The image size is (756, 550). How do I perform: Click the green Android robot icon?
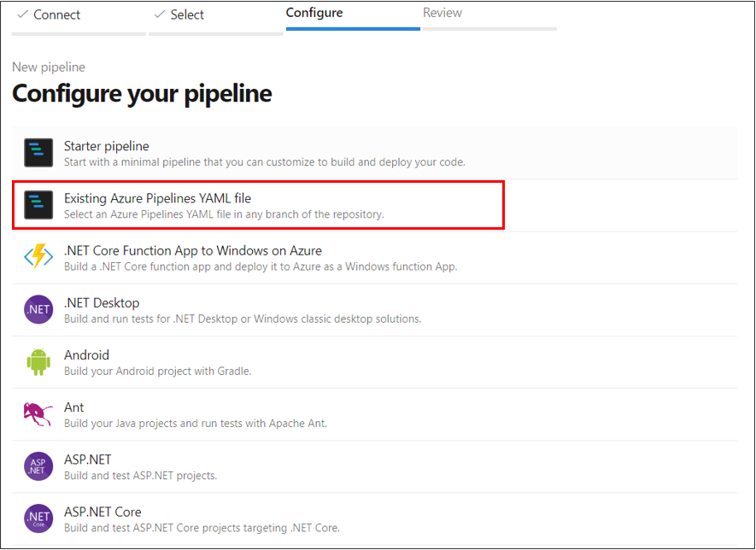pos(38,361)
